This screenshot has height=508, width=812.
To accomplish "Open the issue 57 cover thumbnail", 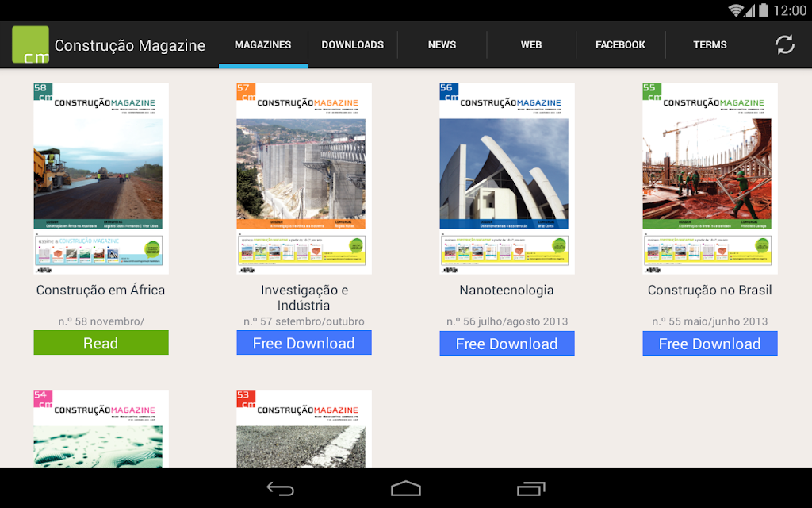I will tap(304, 179).
